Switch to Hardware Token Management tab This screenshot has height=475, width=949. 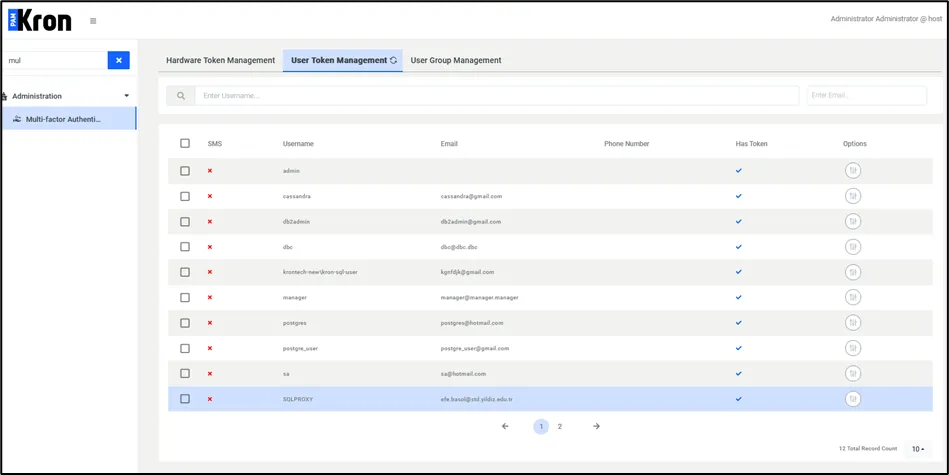220,61
